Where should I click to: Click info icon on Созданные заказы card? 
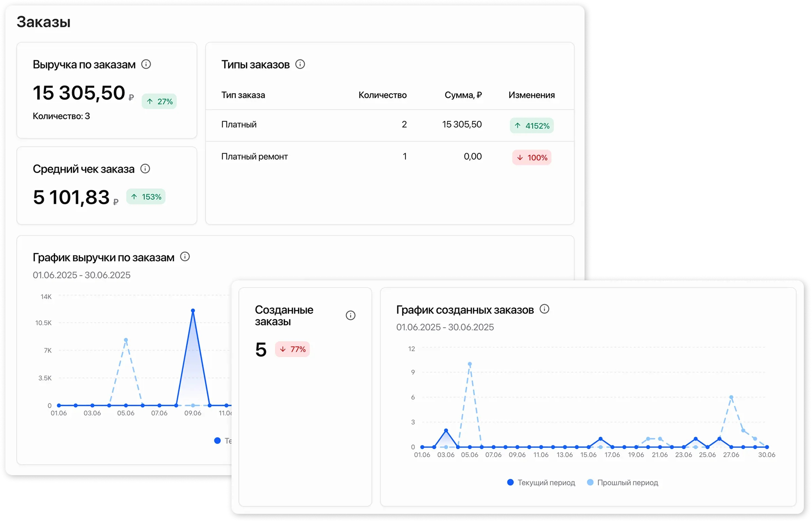point(350,315)
